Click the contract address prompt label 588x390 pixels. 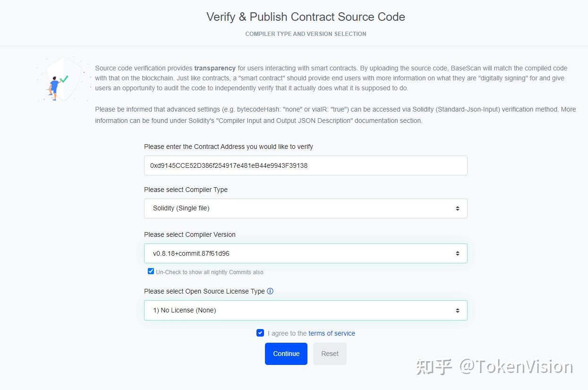(x=228, y=147)
